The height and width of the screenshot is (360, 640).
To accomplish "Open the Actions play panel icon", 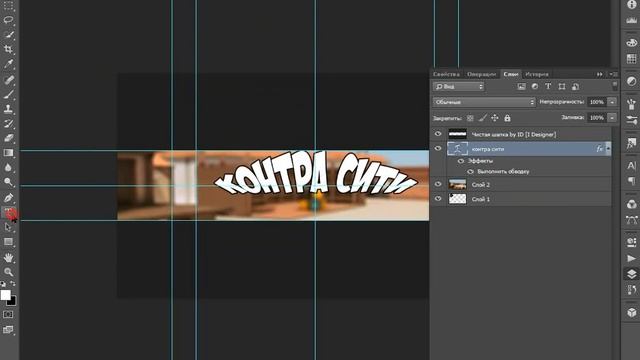I will click(x=631, y=258).
